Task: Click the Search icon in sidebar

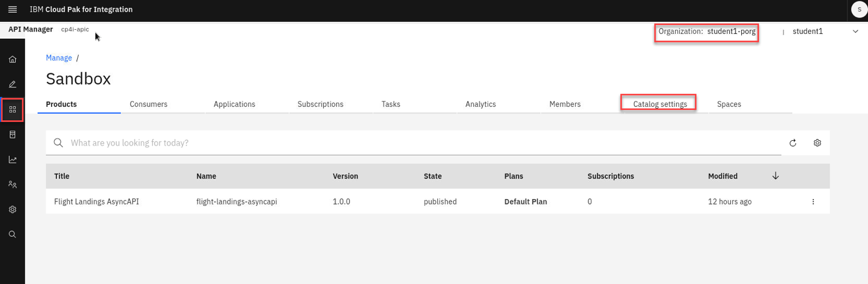Action: click(x=12, y=234)
